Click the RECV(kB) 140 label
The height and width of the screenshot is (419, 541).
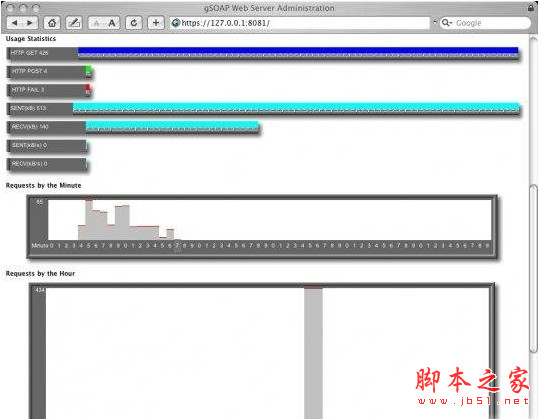point(30,127)
